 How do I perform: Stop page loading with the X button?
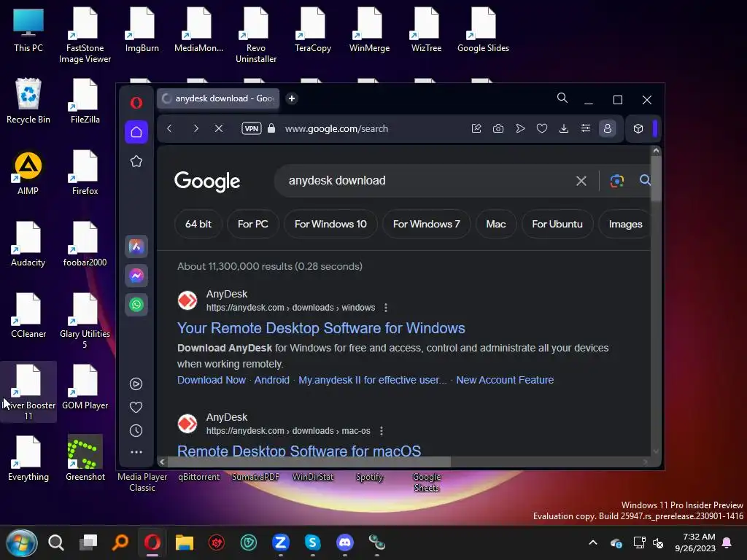pos(219,128)
